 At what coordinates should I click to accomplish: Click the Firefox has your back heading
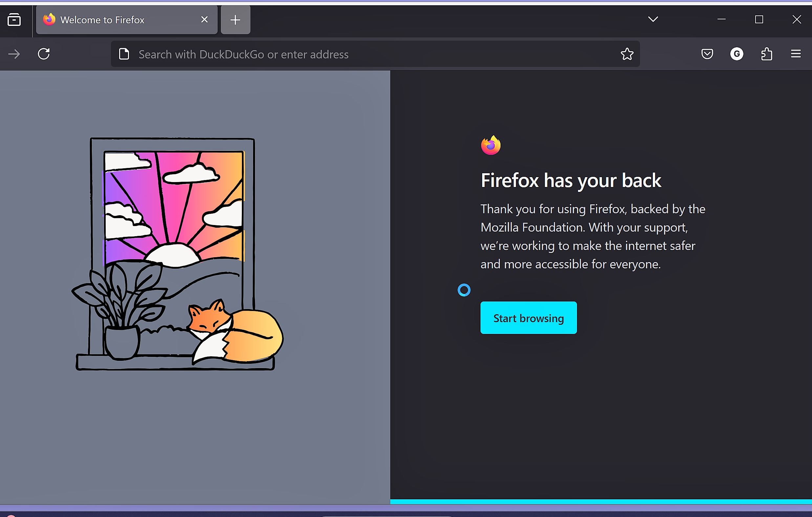coord(571,180)
